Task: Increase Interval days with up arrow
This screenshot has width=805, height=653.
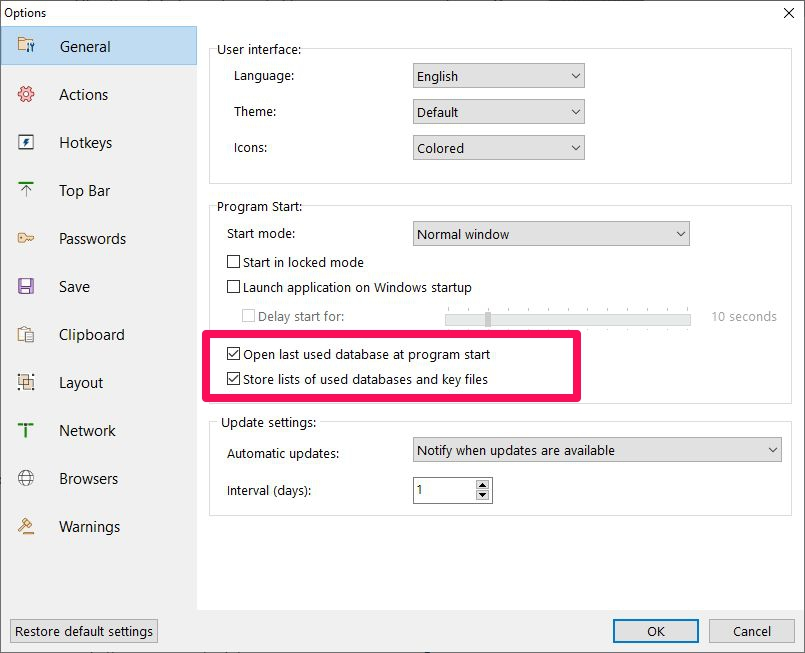Action: pyautogui.click(x=482, y=485)
